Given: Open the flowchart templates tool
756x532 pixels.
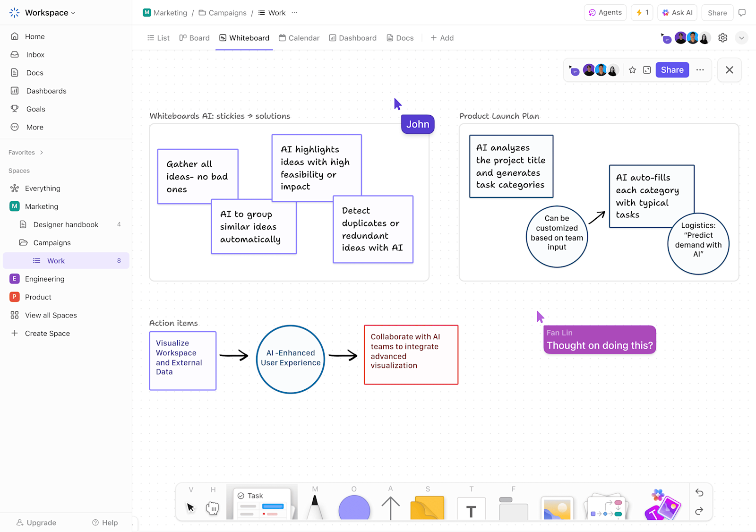Looking at the screenshot, I should pos(607,508).
